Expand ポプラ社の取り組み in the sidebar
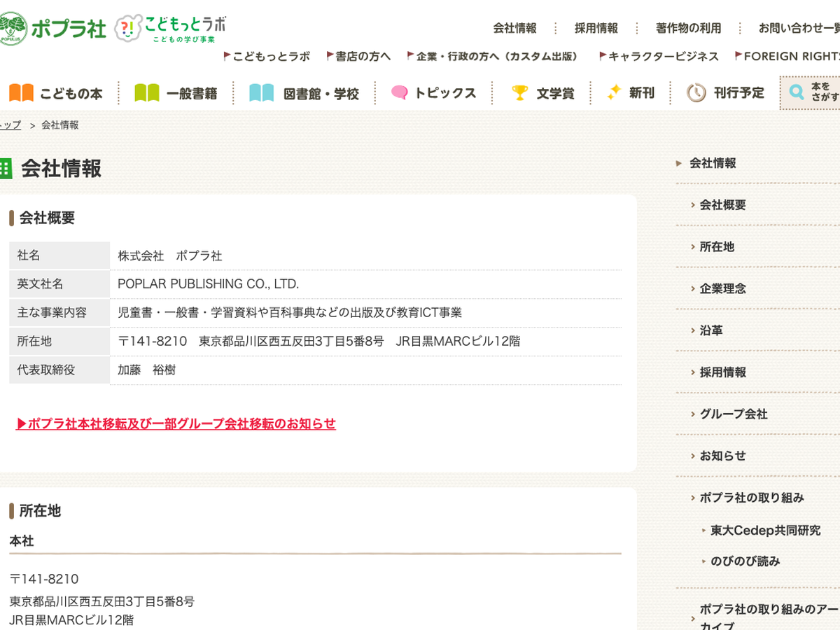This screenshot has width=840, height=630. (752, 498)
